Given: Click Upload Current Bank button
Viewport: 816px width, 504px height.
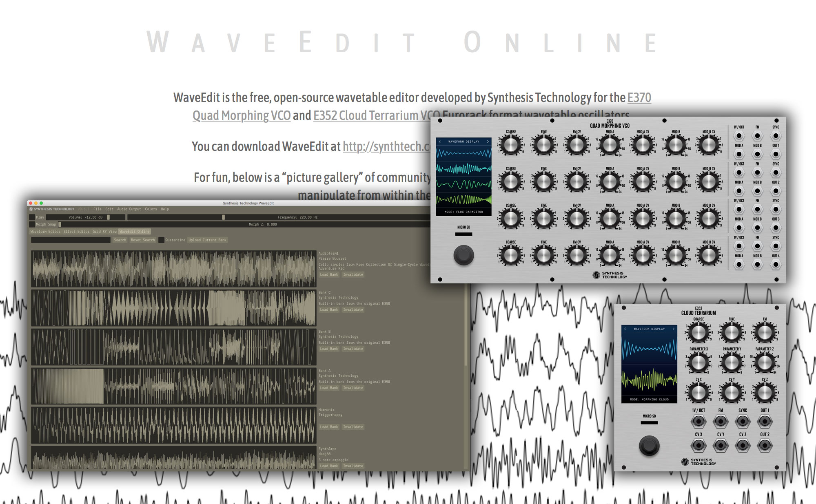Looking at the screenshot, I should point(207,240).
